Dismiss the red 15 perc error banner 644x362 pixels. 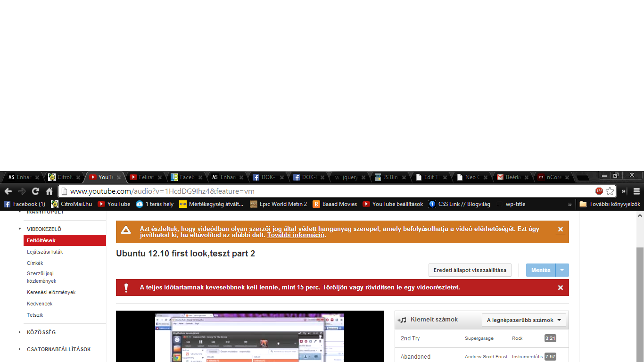click(561, 288)
